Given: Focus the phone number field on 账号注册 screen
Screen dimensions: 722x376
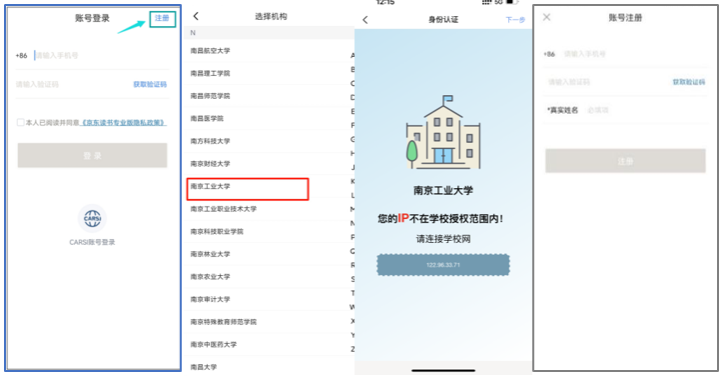Looking at the screenshot, I should click(x=635, y=54).
